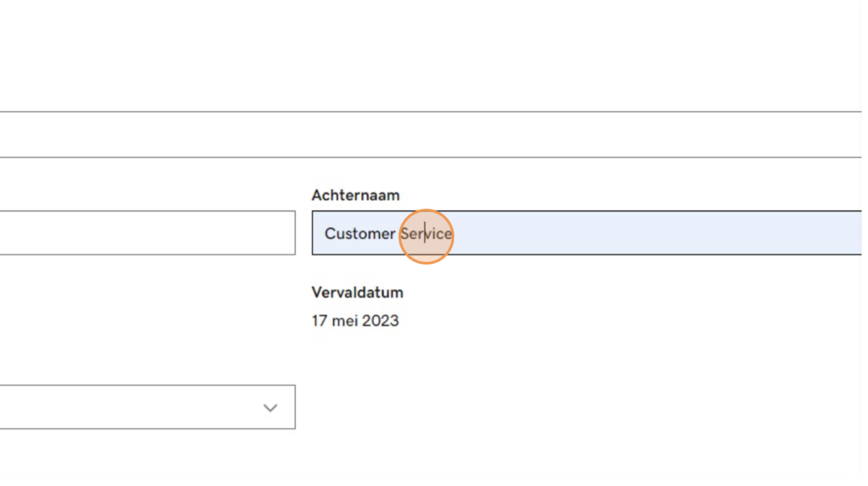Click the 17 mei 2023 date text

click(355, 321)
